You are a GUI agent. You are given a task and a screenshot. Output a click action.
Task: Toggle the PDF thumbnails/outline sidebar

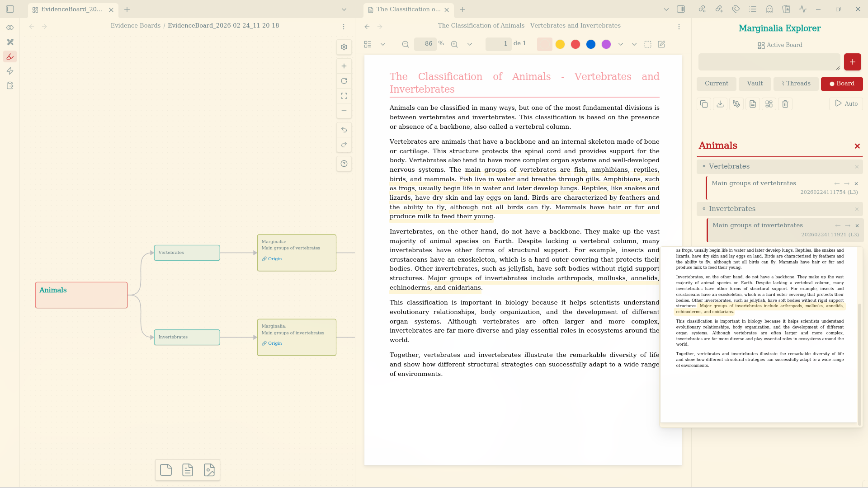368,44
